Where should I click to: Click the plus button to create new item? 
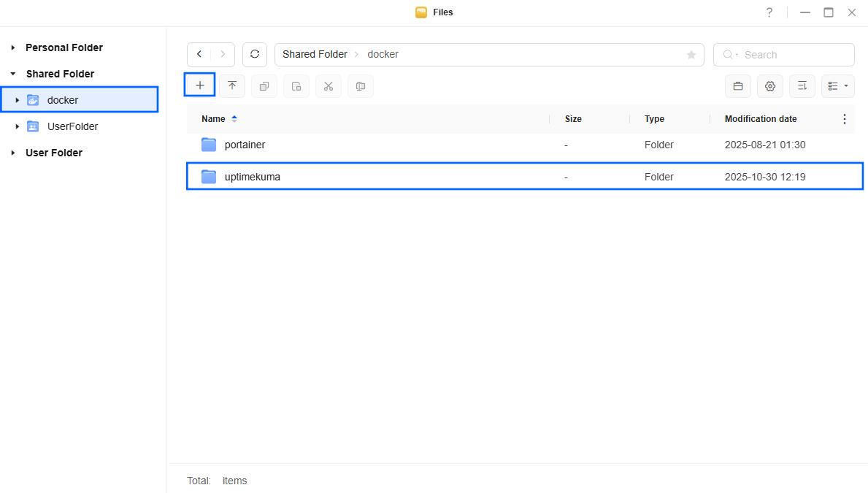pos(199,85)
